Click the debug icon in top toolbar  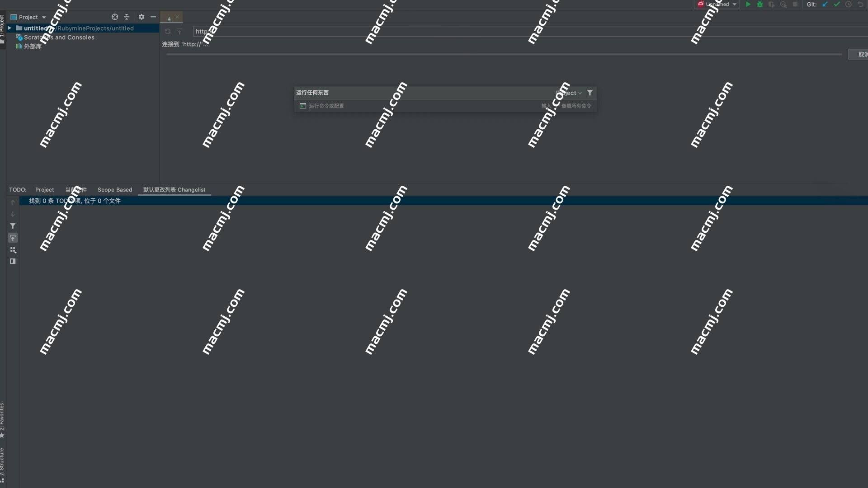[760, 5]
